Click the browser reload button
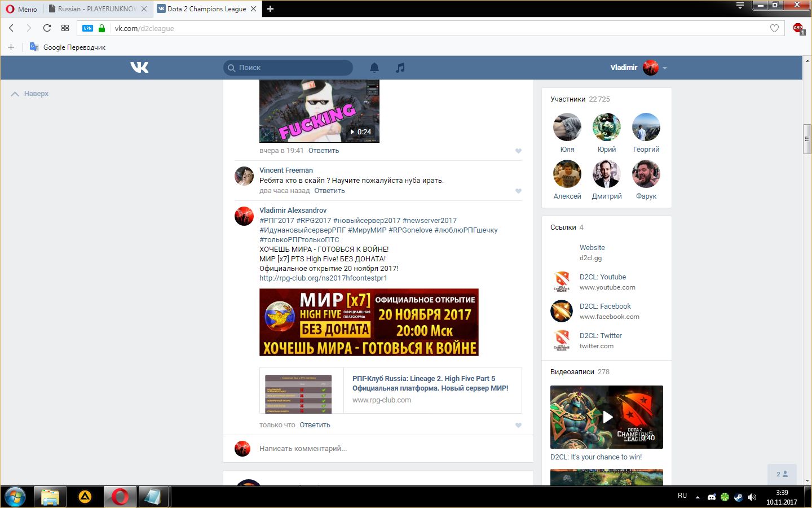Image resolution: width=812 pixels, height=508 pixels. point(47,28)
